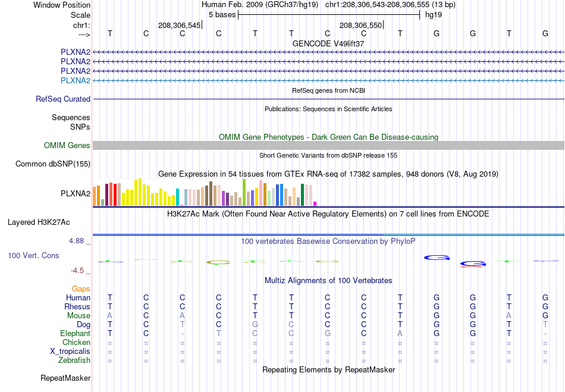The width and height of the screenshot is (565, 392).
Task: Click the tall blue G conservation logo
Action: [x=437, y=258]
